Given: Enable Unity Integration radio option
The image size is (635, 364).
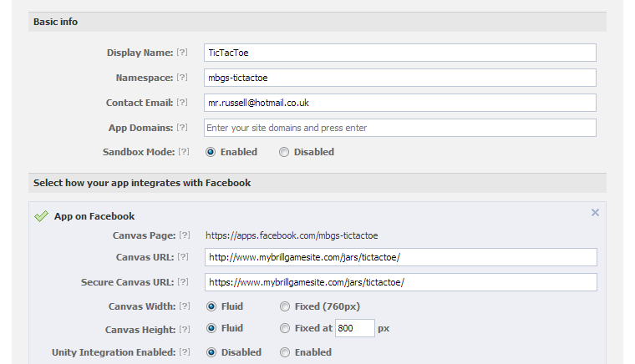Looking at the screenshot, I should [285, 352].
